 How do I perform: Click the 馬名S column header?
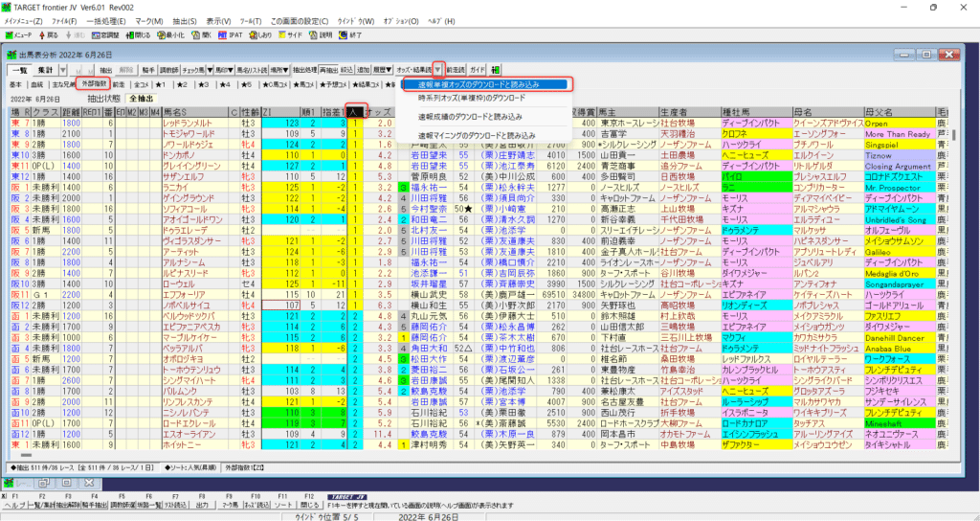(x=194, y=113)
